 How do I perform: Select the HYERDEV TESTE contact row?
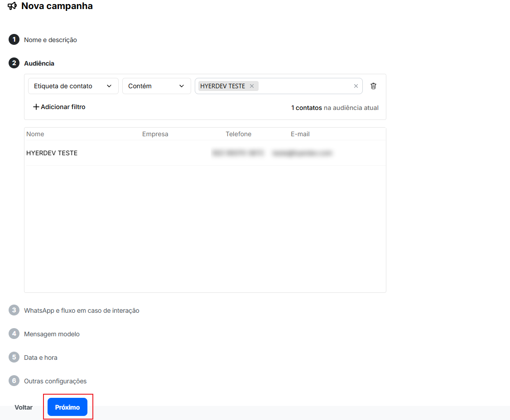[x=52, y=153]
